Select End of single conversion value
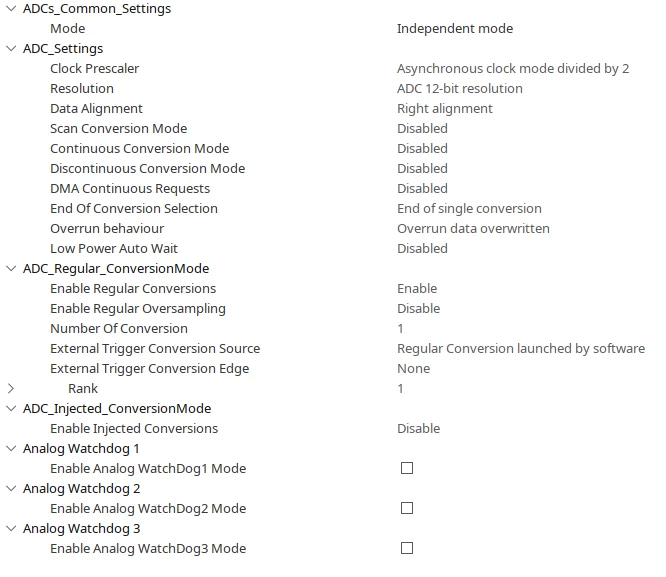Viewport: 666px width, 577px height. click(x=469, y=208)
